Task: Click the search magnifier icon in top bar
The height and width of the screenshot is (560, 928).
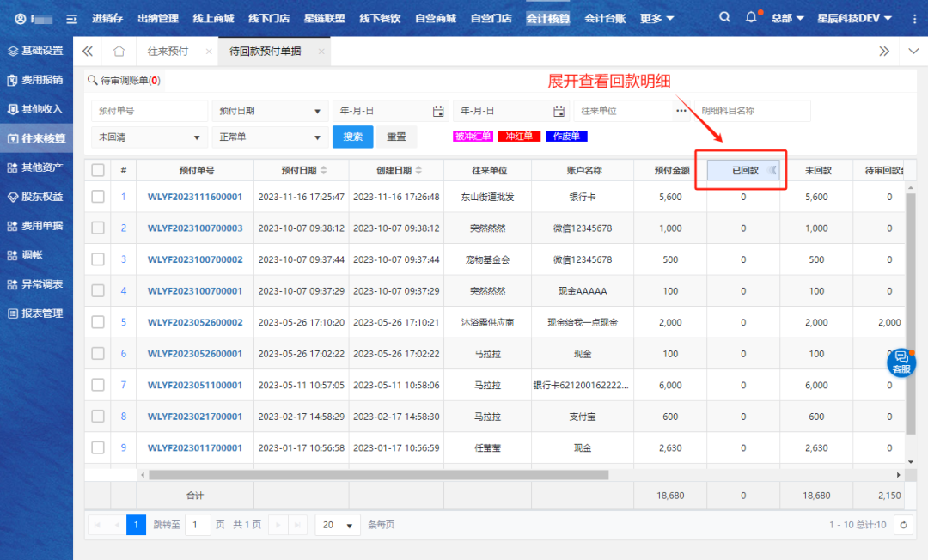Action: click(x=725, y=18)
